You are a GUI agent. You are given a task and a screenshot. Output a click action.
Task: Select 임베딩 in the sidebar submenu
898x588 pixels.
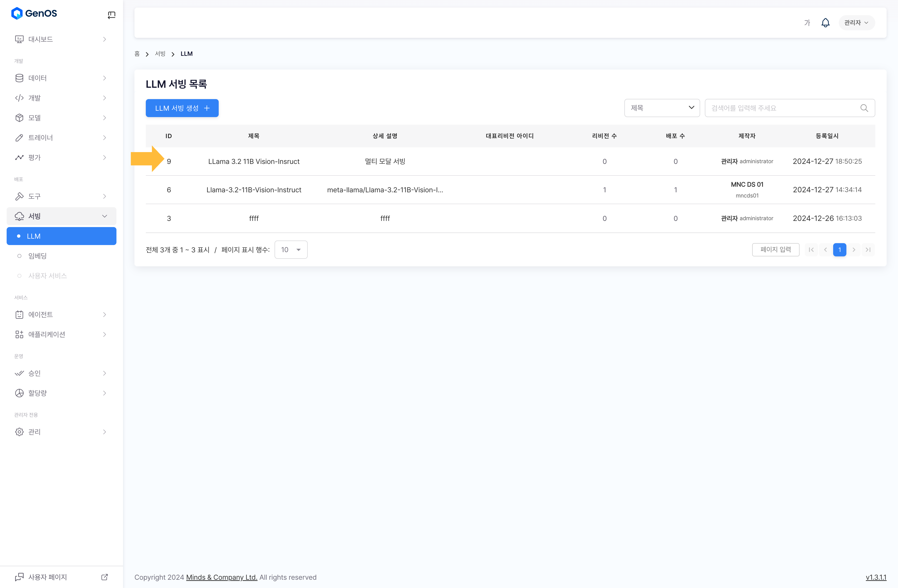(37, 256)
